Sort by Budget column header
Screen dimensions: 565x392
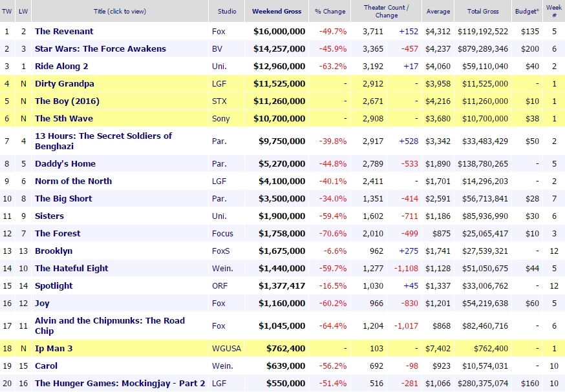pos(527,11)
